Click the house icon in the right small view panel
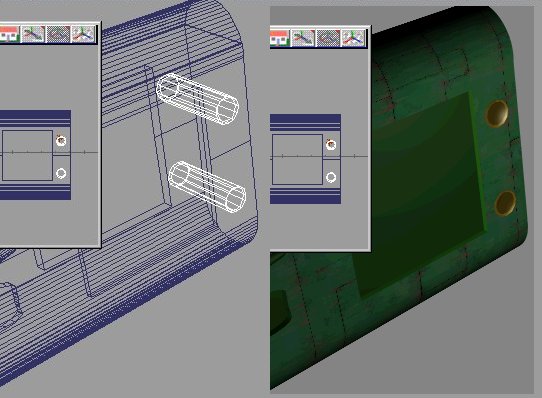542x398 pixels. tap(279, 38)
